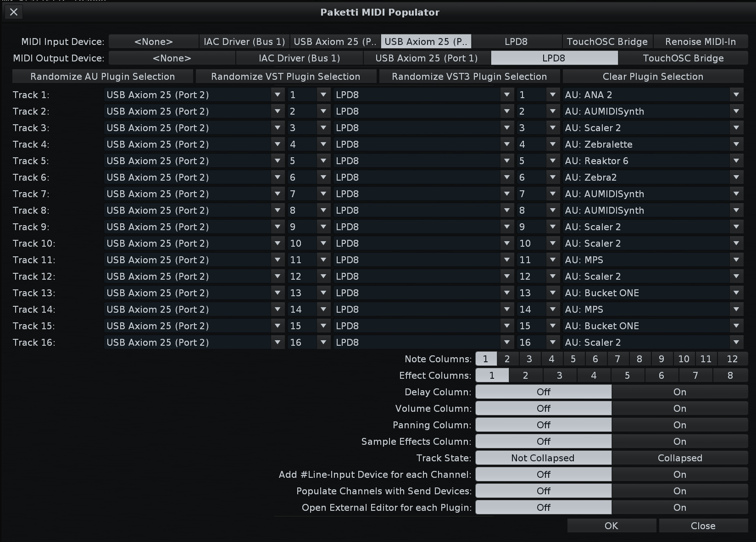Choose IAC Driver (Bus 1) as MIDI output
This screenshot has height=542, width=756.
(299, 58)
